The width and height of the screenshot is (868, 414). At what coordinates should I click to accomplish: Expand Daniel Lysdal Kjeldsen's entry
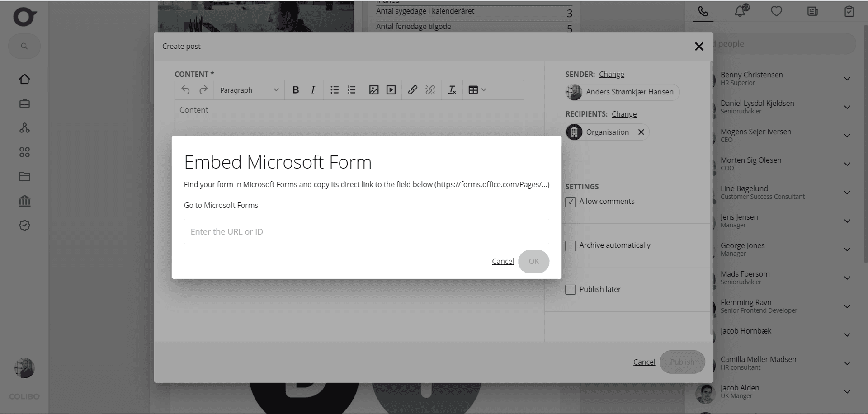[x=847, y=107]
